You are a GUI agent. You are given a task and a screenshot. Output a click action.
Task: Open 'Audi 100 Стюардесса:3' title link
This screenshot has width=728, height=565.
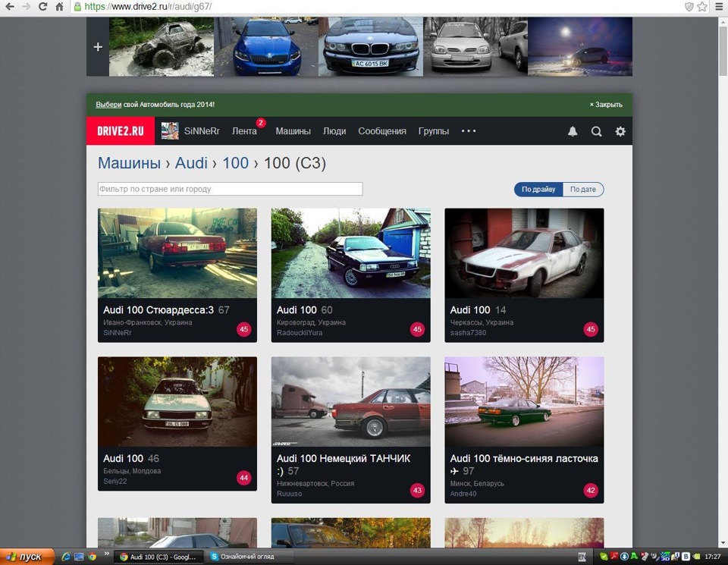[158, 309]
